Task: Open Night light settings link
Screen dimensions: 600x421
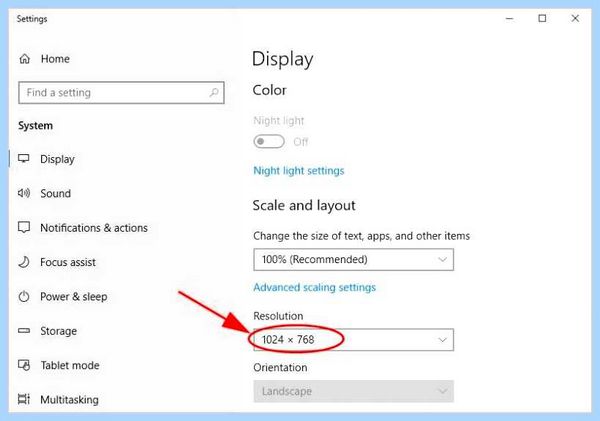Action: tap(298, 171)
